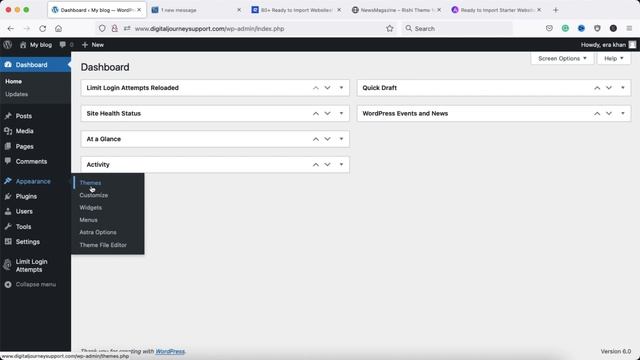640x360 pixels.
Task: Select Customize in Appearance submenu
Action: (x=94, y=195)
